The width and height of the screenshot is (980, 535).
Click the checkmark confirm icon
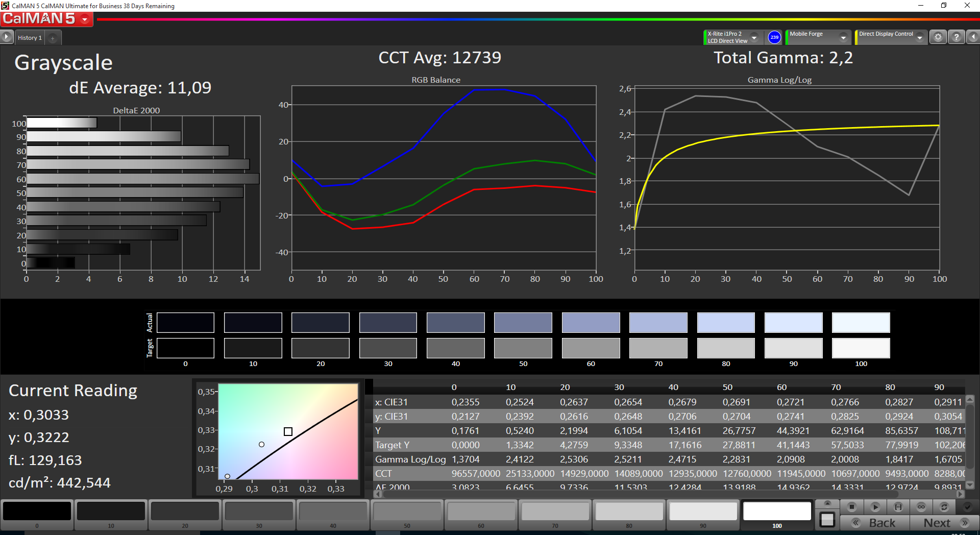[967, 507]
